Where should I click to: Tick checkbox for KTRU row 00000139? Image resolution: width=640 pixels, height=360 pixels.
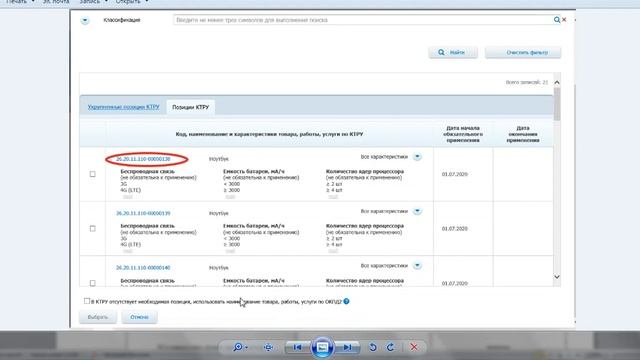[x=93, y=229]
